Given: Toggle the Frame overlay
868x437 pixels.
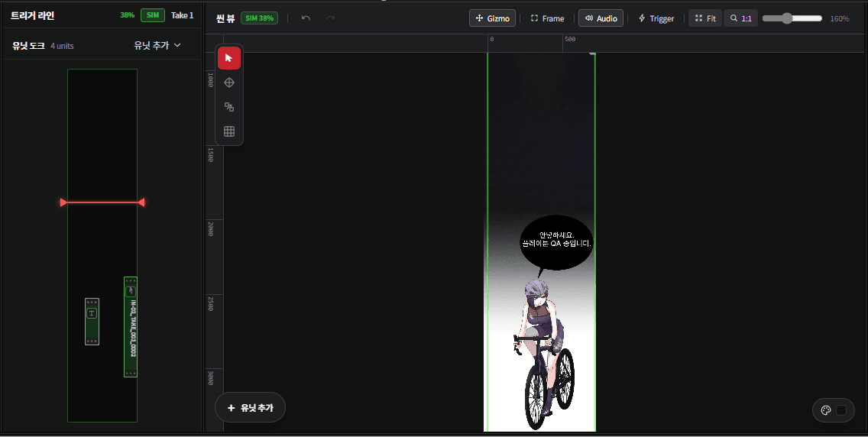Looking at the screenshot, I should [547, 18].
